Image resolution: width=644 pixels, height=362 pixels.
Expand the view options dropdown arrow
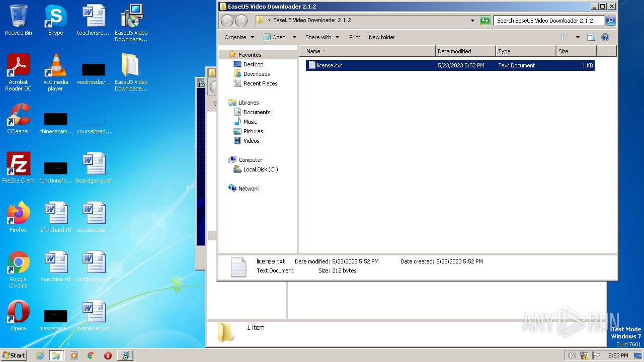[578, 37]
